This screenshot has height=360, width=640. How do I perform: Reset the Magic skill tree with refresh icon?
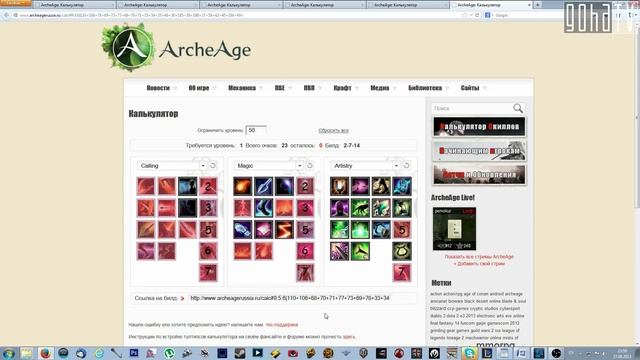point(310,166)
